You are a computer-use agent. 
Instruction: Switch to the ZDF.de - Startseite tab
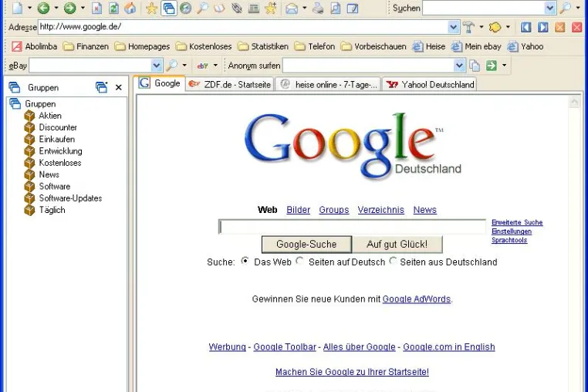(x=230, y=85)
